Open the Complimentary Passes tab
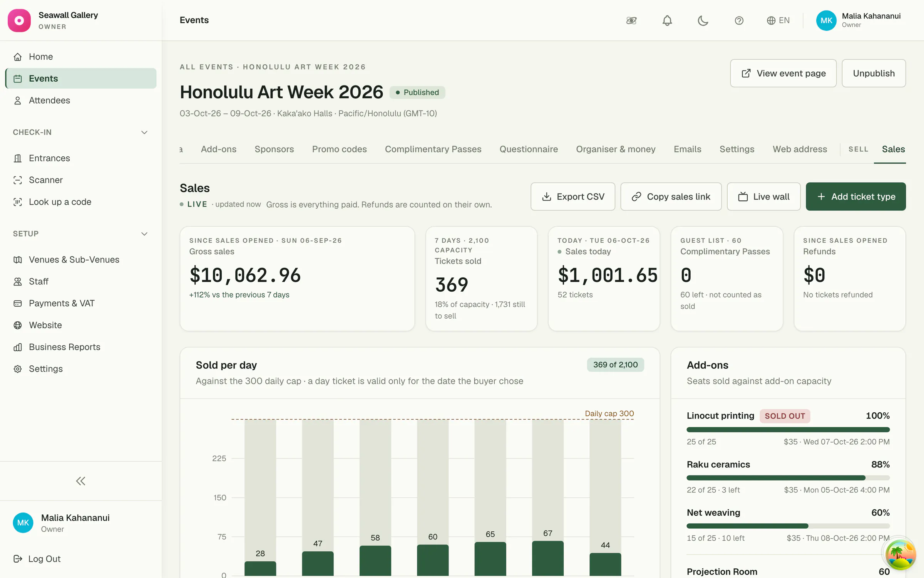This screenshot has width=924, height=578. point(433,149)
